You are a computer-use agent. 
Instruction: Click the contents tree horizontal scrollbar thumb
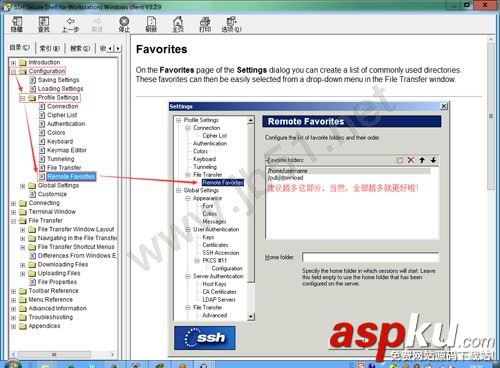(x=54, y=354)
